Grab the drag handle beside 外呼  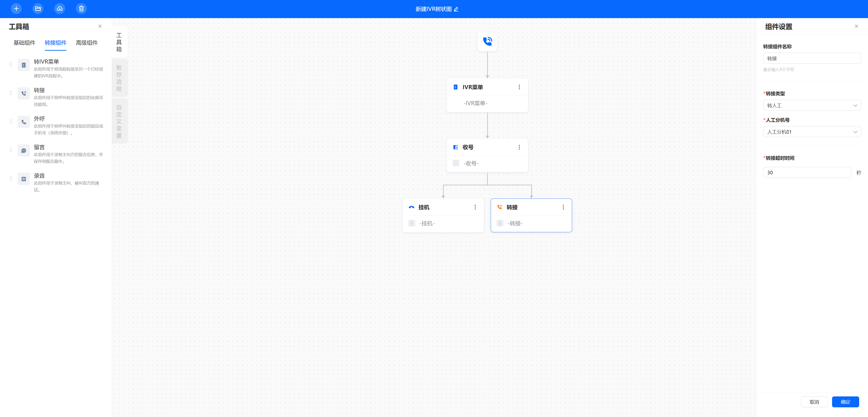point(11,121)
